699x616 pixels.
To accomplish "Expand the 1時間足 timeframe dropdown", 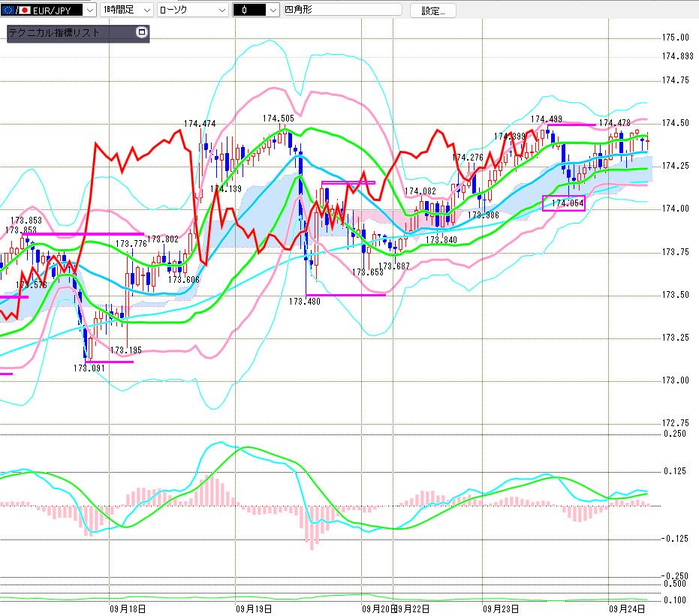I will [x=146, y=11].
